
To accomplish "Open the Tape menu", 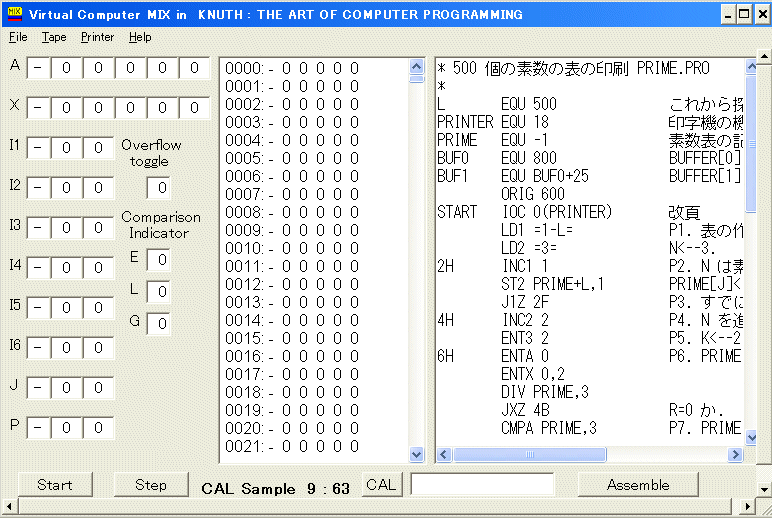I will (x=54, y=37).
